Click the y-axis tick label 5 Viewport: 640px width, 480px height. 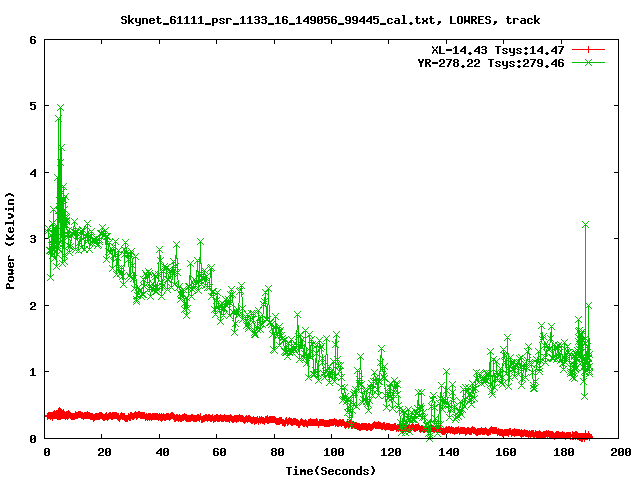33,106
